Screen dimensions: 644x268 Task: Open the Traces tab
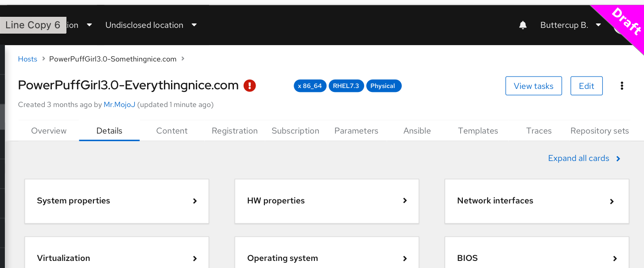coord(539,131)
